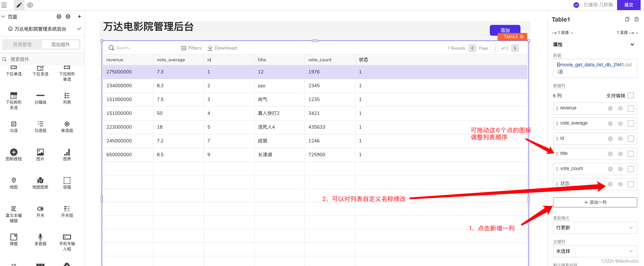Open the outgoing 1 实体 dropdown
The width and height of the screenshot is (644, 266).
[x=628, y=33]
